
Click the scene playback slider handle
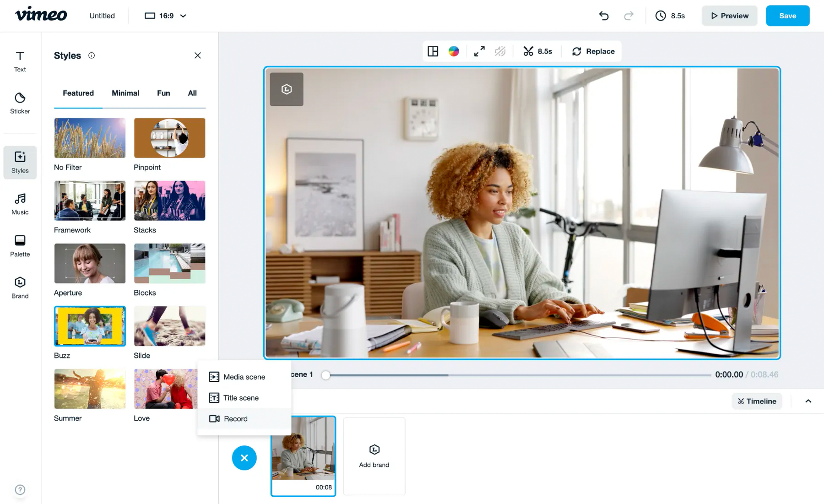click(325, 375)
